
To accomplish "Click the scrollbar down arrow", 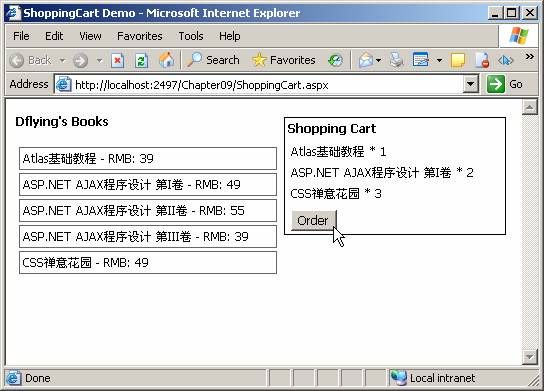I will click(530, 357).
